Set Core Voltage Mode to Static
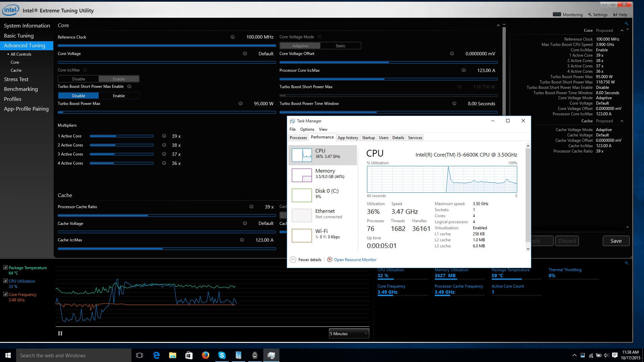Screen dimensions: 644x362 [x=340, y=46]
